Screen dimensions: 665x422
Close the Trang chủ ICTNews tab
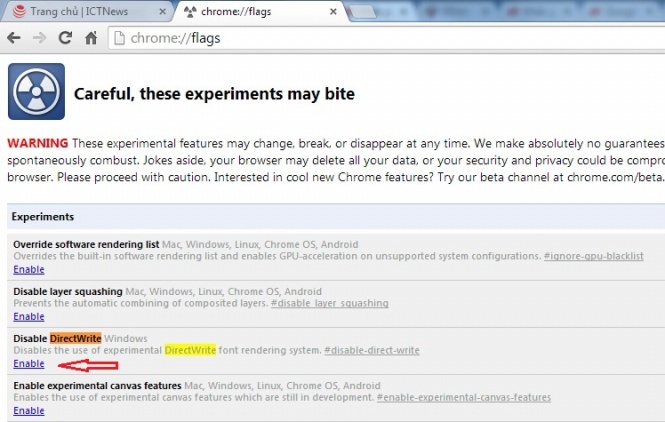point(156,11)
